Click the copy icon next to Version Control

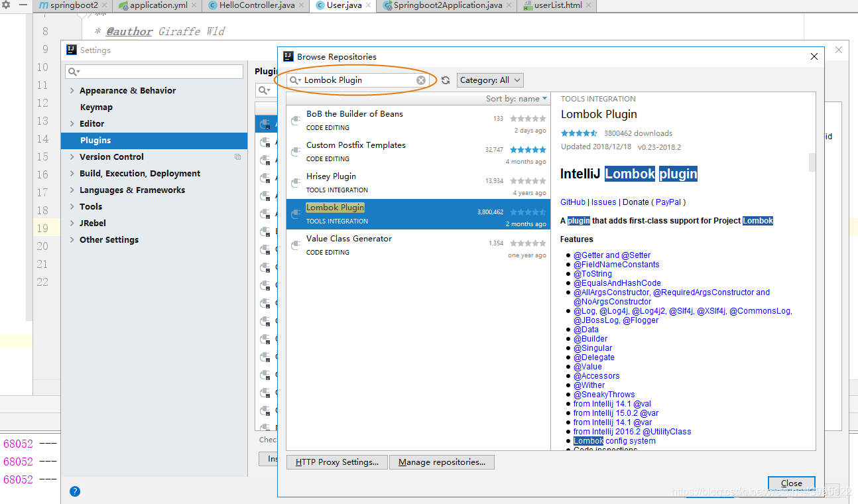click(237, 157)
